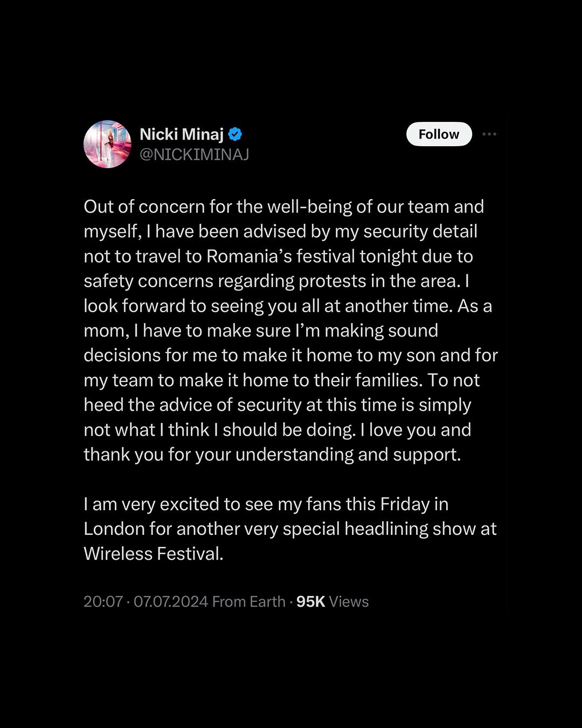Click the line starting heed the advice
The width and height of the screenshot is (582, 728).
click(x=278, y=405)
